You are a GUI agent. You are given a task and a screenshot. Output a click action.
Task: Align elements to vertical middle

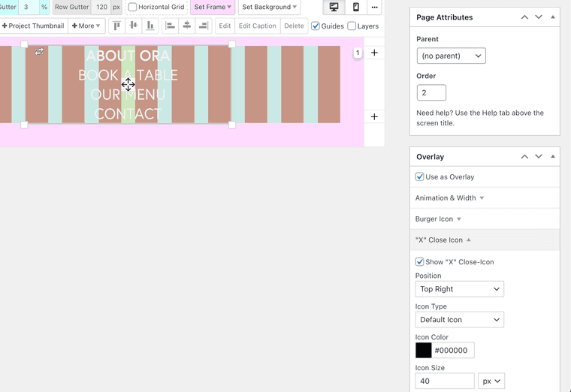[x=134, y=26]
